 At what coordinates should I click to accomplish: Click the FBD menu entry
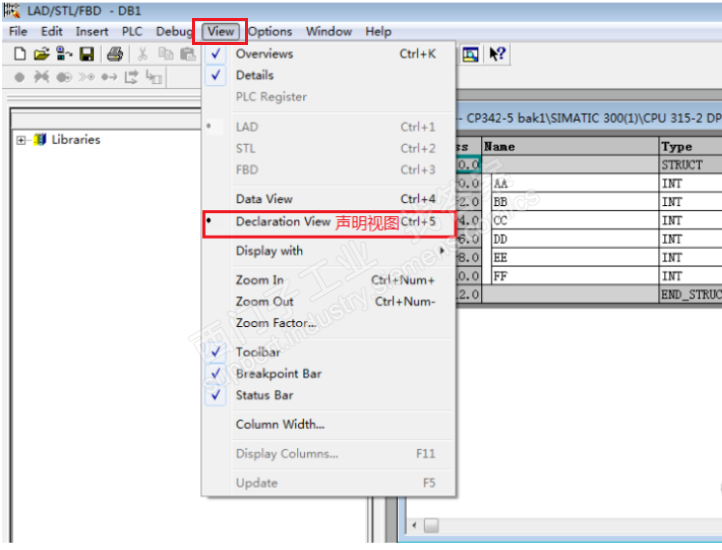[329, 170]
